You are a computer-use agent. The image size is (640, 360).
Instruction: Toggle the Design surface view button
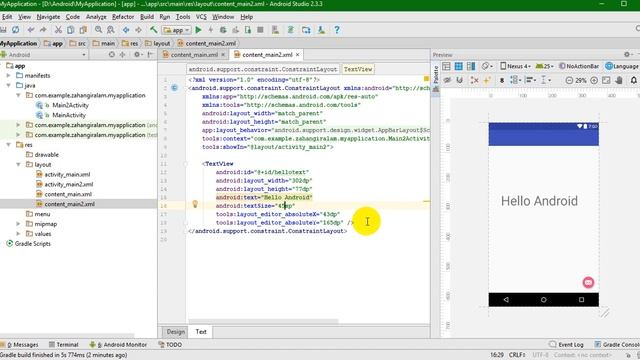[x=446, y=66]
